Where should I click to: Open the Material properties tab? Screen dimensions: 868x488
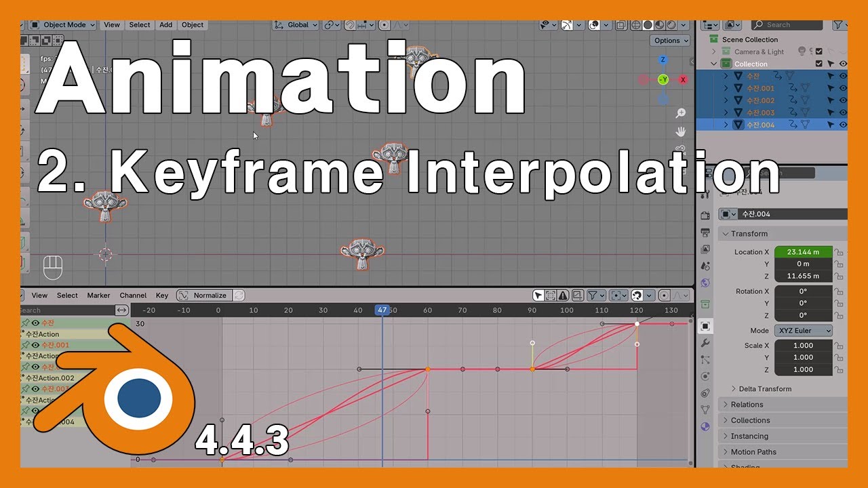[705, 426]
